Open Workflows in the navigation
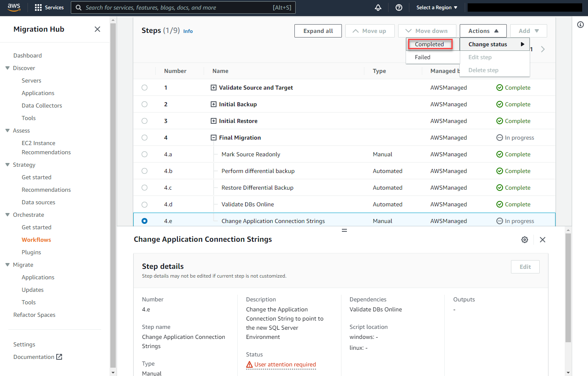The width and height of the screenshot is (588, 376). (x=36, y=240)
